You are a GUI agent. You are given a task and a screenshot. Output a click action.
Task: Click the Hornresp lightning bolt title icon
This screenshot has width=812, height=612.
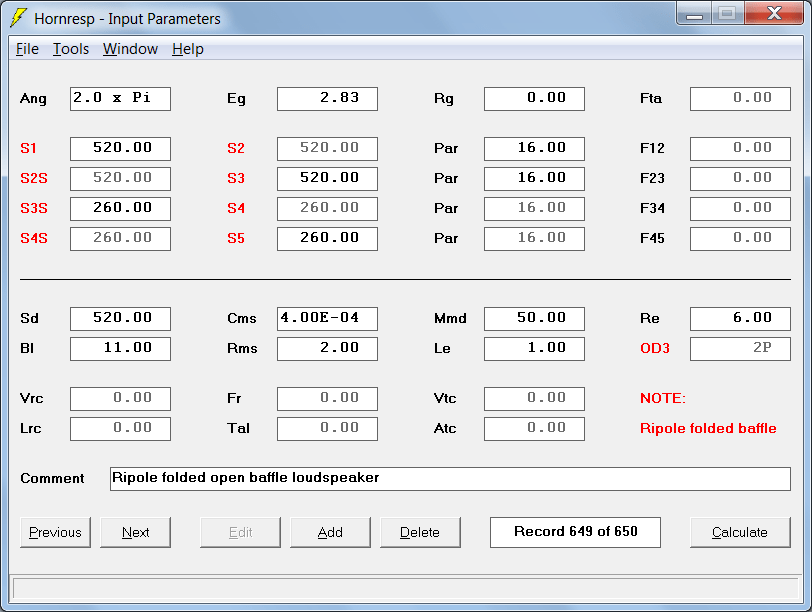19,18
